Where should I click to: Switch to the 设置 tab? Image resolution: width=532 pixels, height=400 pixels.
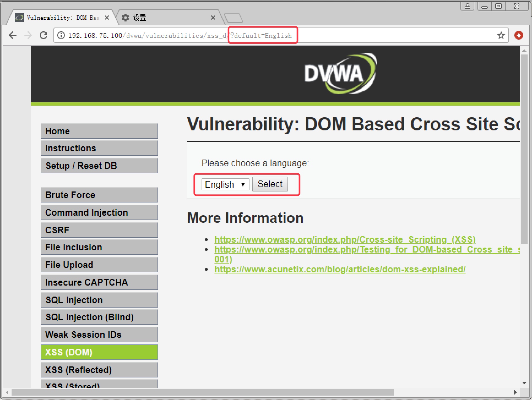tap(165, 18)
